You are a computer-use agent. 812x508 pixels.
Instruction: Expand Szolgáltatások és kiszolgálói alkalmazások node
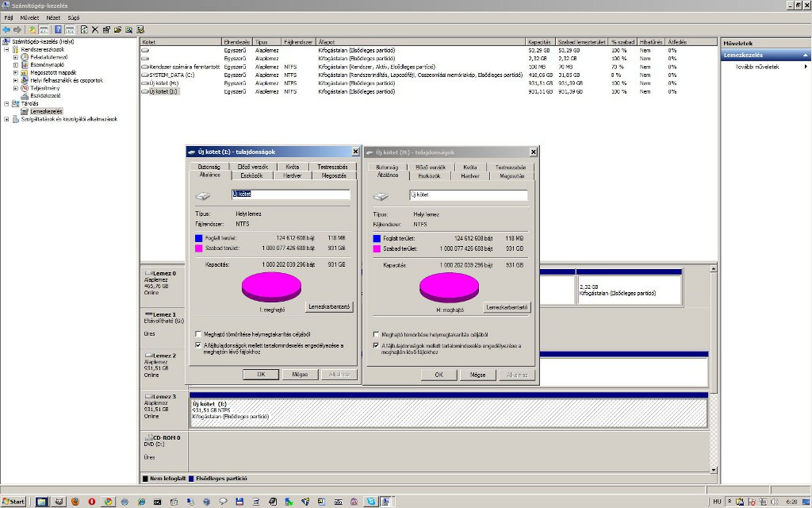(6, 119)
